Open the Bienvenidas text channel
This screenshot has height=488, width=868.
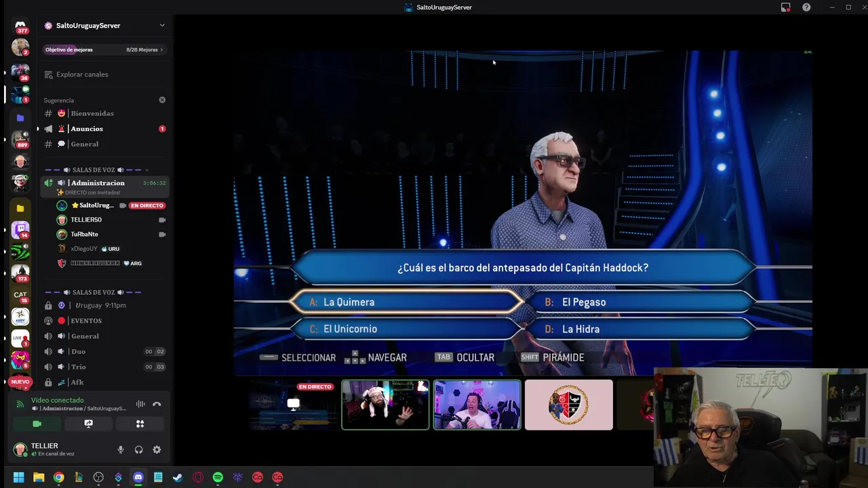tap(92, 113)
